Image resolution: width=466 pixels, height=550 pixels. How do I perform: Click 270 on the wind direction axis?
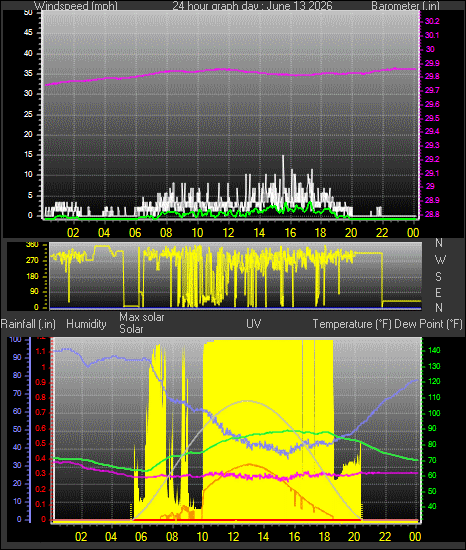click(x=33, y=261)
